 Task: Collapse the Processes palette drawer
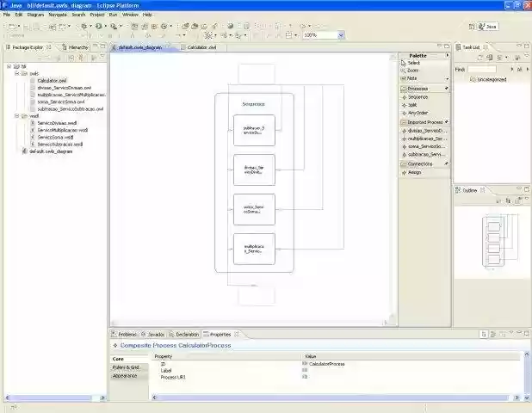pyautogui.click(x=424, y=89)
